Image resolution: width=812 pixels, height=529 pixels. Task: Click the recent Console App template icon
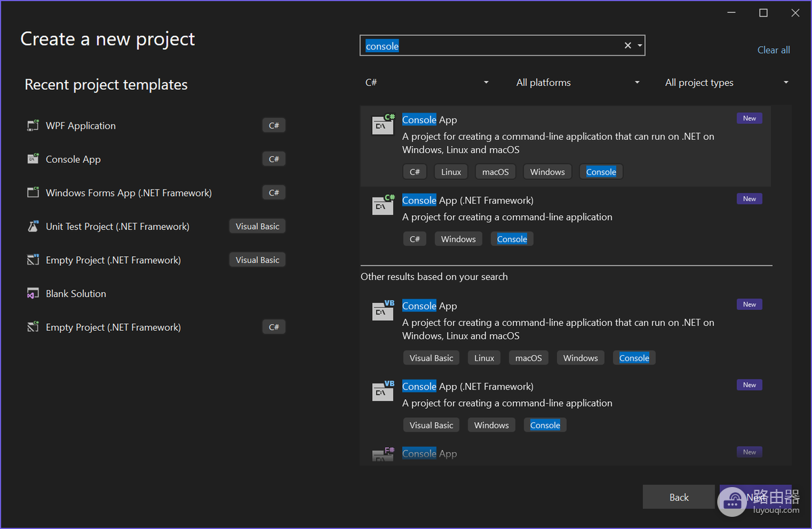(x=32, y=159)
